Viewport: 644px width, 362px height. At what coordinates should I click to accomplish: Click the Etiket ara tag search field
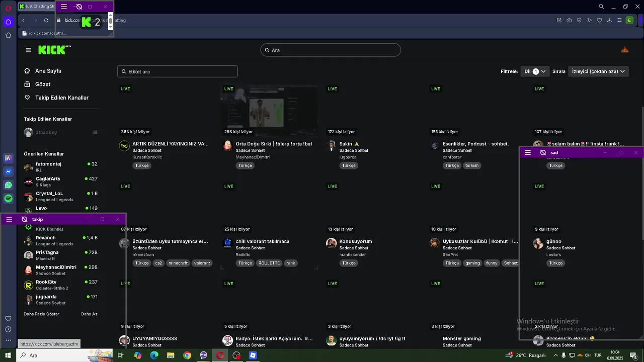coord(177,71)
